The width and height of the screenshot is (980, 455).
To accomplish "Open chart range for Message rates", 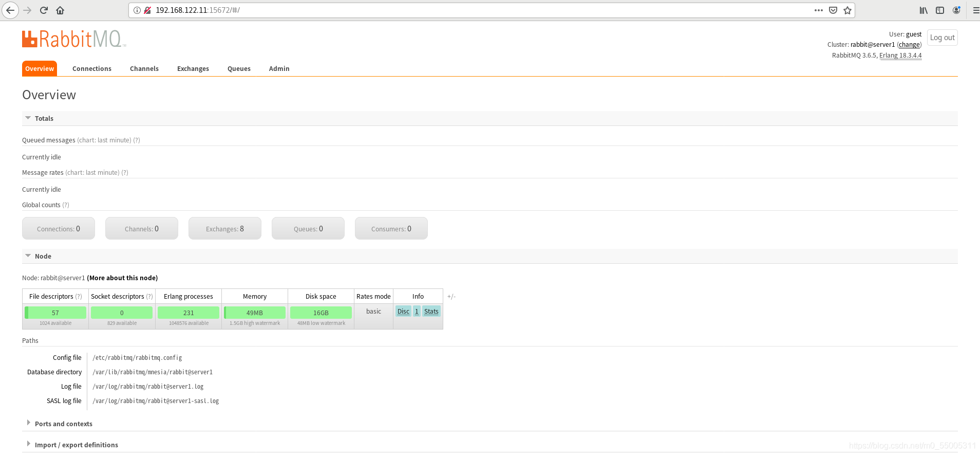I will pyautogui.click(x=92, y=172).
